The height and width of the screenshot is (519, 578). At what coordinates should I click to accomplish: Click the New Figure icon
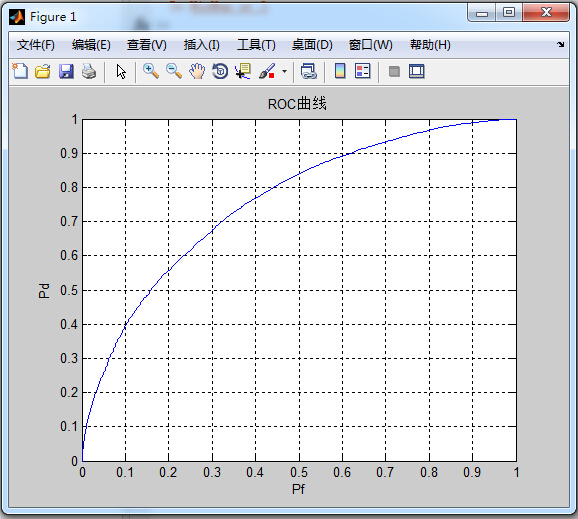(x=20, y=71)
